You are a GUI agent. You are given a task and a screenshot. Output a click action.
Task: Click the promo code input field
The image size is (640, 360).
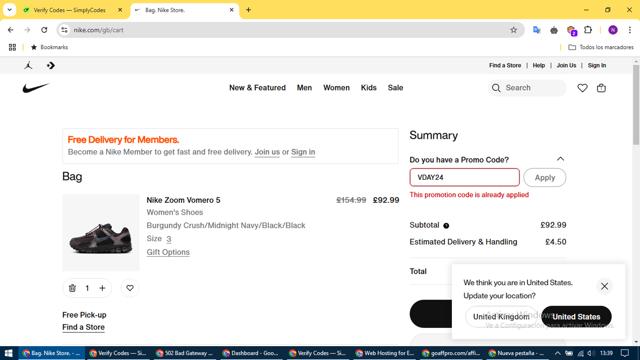(x=464, y=178)
